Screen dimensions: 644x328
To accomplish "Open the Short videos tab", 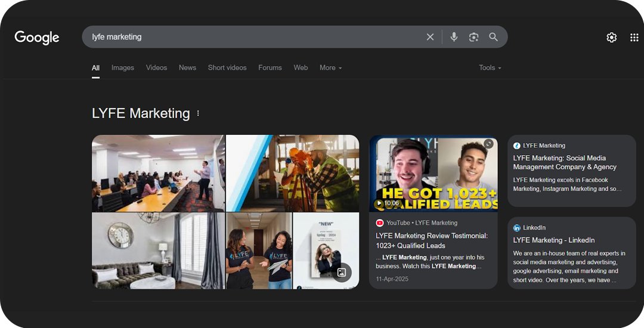I will (227, 68).
